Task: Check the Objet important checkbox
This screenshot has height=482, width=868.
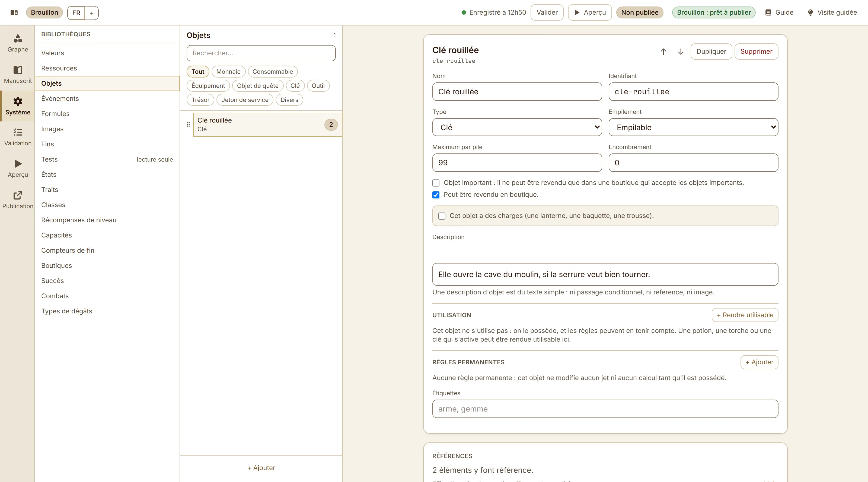Action: 436,183
